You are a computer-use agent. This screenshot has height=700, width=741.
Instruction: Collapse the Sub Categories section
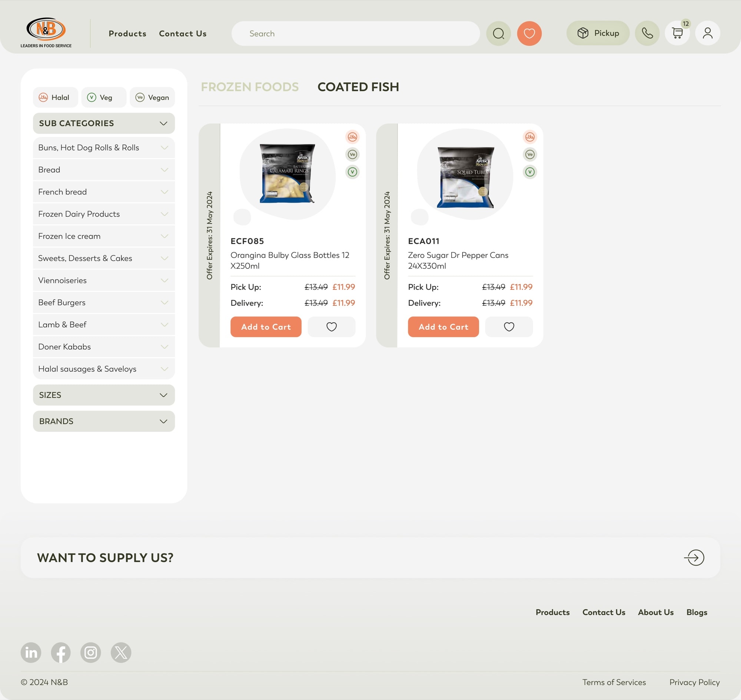click(x=104, y=123)
